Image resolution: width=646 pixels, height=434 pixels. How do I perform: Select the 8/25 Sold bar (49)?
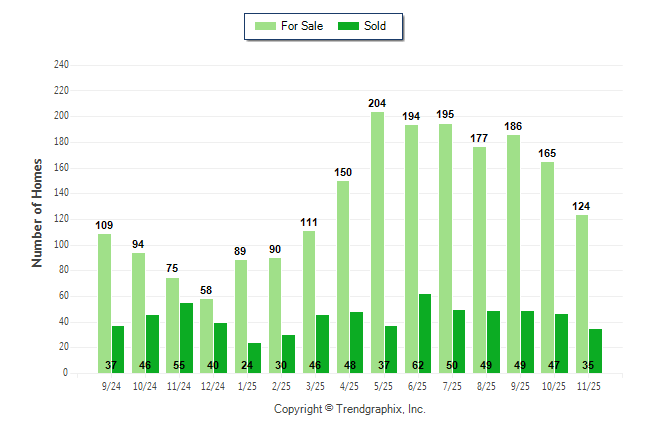pyautogui.click(x=493, y=341)
